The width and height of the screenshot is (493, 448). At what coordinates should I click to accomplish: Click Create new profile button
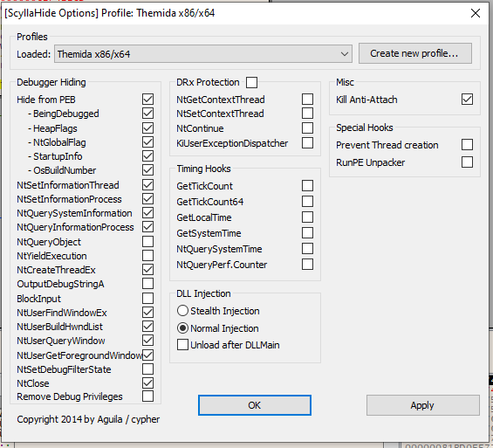click(x=415, y=53)
